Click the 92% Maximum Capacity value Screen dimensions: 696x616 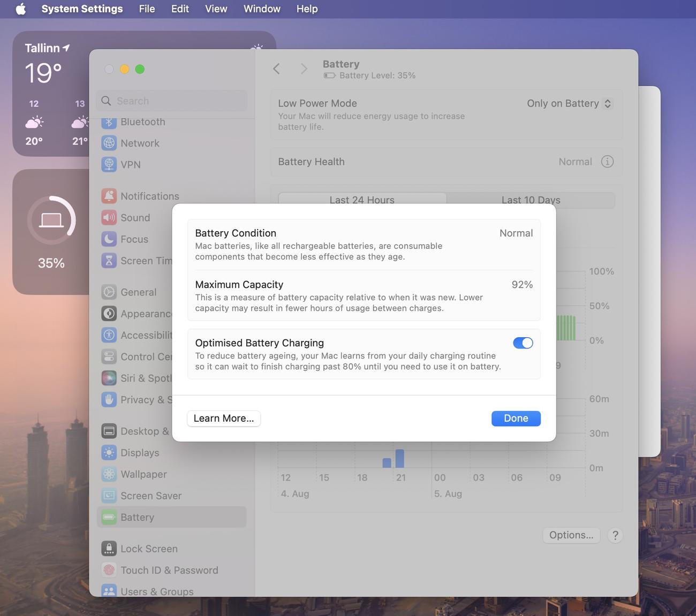click(522, 285)
